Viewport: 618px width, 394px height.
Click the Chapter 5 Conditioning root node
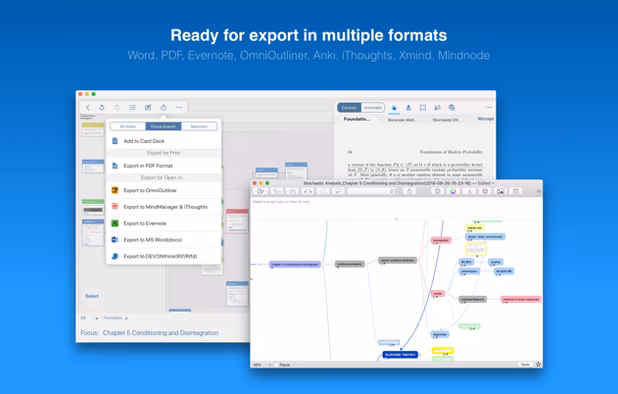pos(295,264)
